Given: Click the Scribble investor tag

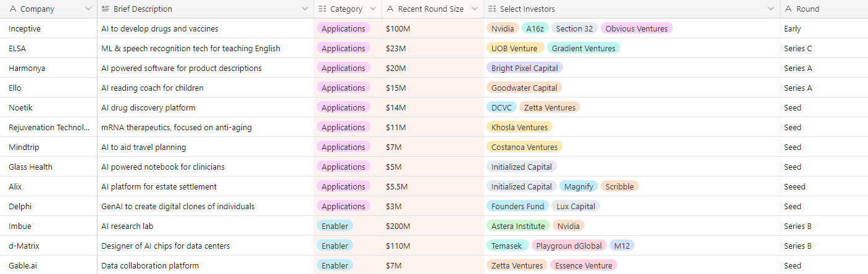Looking at the screenshot, I should coord(619,186).
